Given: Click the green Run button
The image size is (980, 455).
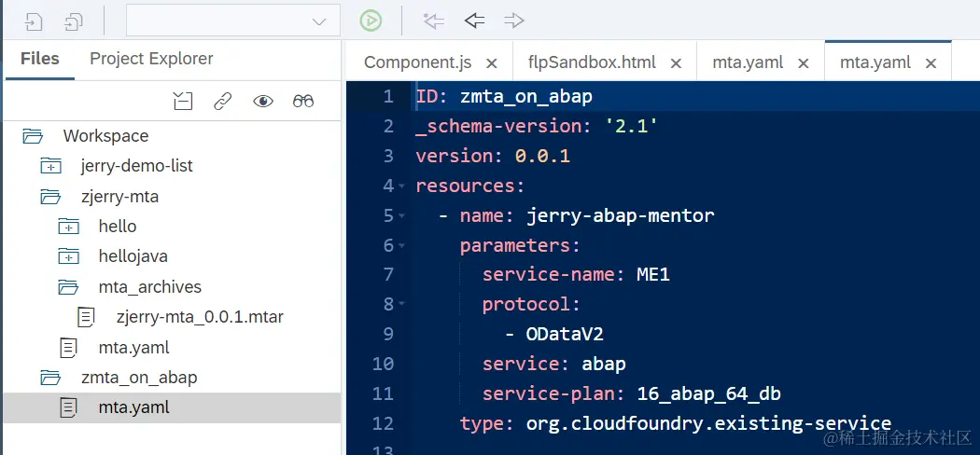Looking at the screenshot, I should [371, 21].
